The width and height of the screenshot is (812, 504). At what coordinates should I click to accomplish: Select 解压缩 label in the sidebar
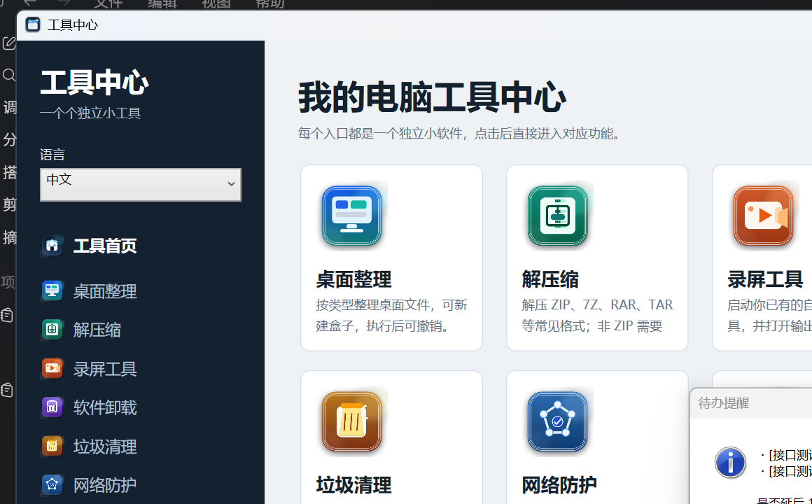click(x=97, y=330)
